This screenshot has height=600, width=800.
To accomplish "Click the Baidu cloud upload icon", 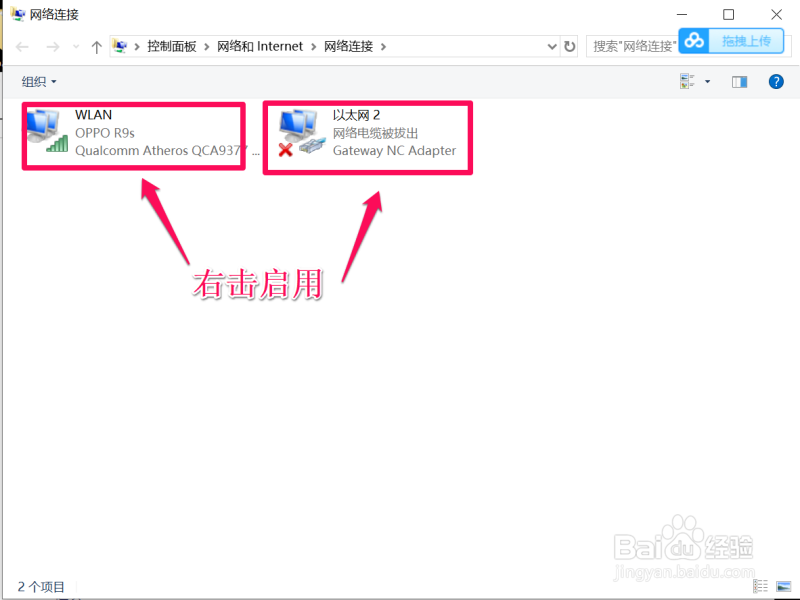I will click(694, 41).
